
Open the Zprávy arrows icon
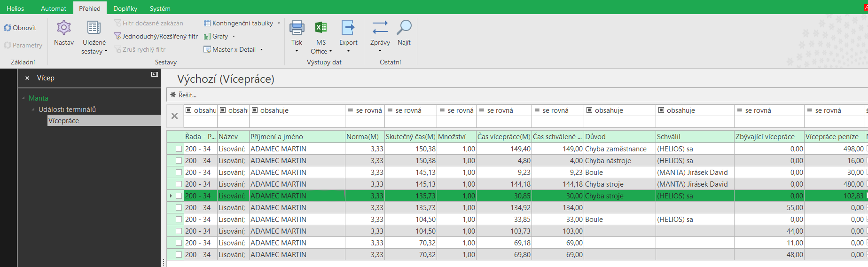tap(380, 28)
